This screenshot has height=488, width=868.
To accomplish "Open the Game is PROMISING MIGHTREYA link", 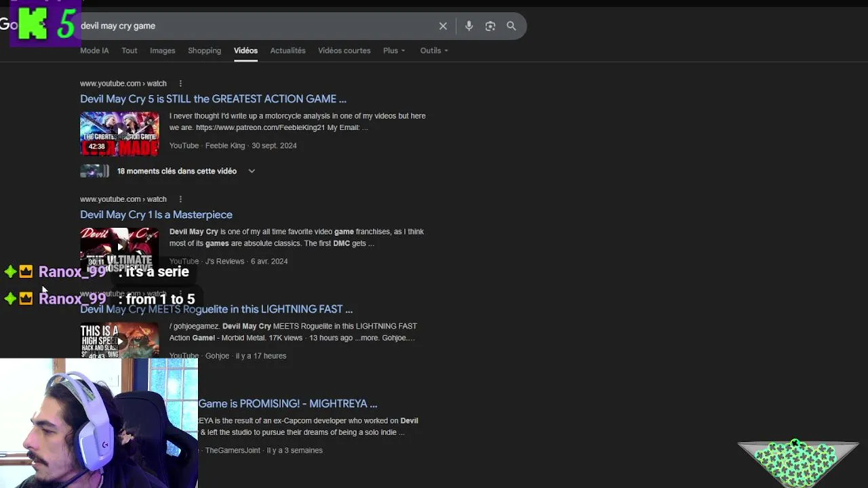I will click(x=288, y=404).
